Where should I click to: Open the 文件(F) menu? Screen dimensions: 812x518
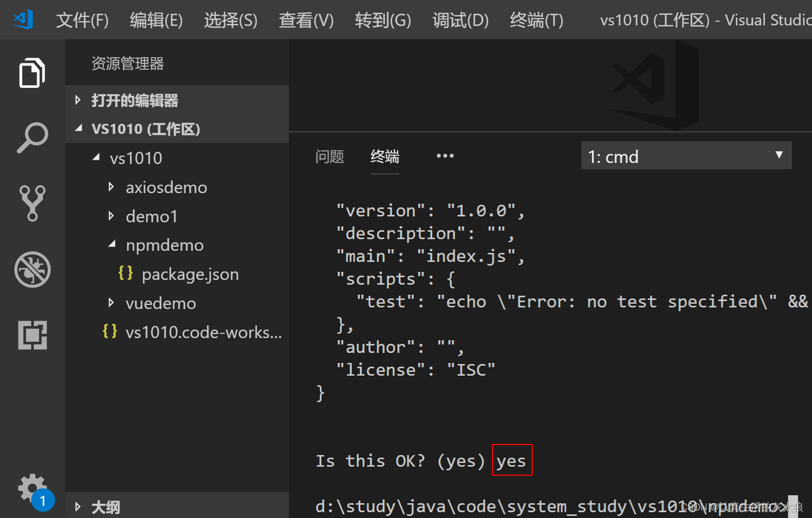82,20
